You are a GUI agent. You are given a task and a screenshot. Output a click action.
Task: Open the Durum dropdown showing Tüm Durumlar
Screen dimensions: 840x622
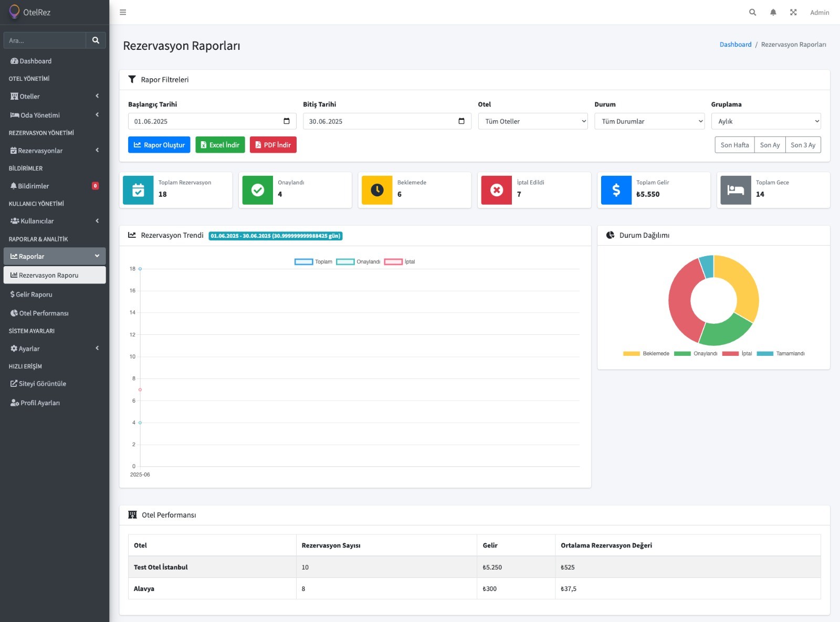(x=649, y=121)
